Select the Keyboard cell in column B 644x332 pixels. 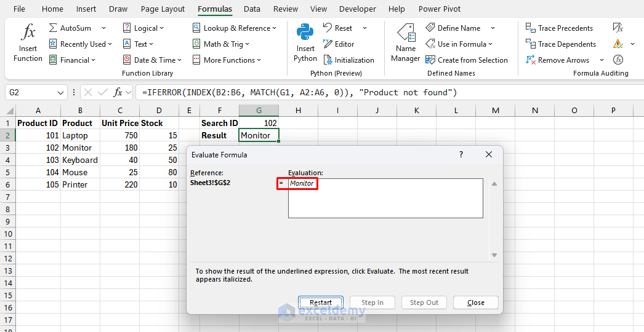[80, 160]
